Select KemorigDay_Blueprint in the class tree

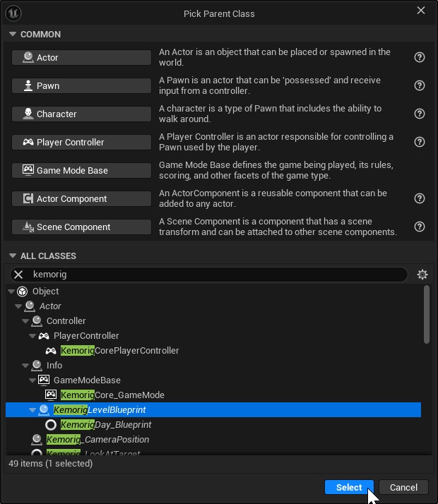click(x=106, y=425)
